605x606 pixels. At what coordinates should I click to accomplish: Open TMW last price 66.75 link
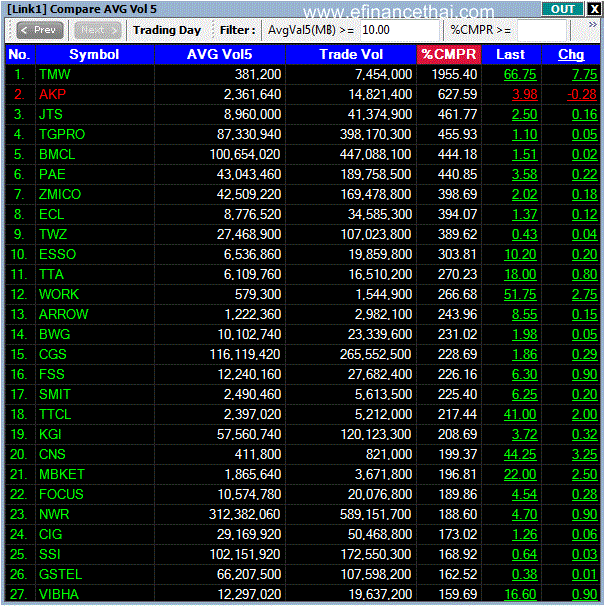520,75
